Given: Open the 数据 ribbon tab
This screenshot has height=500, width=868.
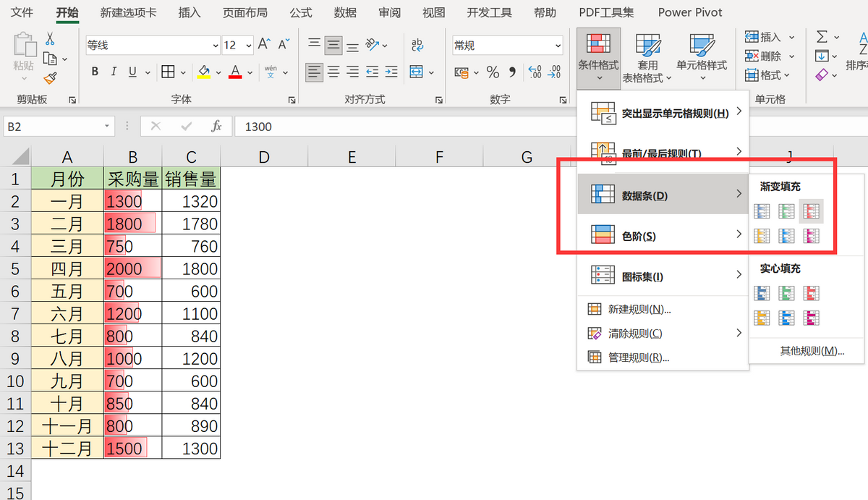Looking at the screenshot, I should click(345, 12).
